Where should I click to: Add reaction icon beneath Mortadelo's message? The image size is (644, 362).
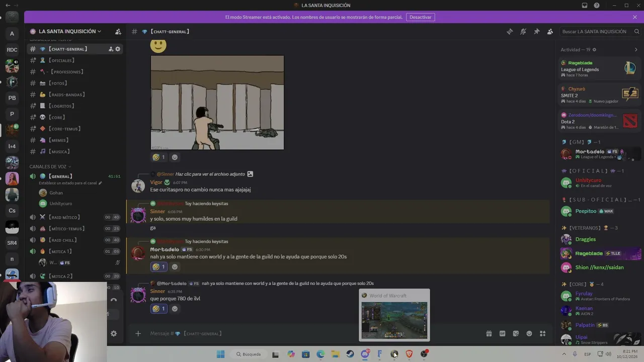pos(175,267)
